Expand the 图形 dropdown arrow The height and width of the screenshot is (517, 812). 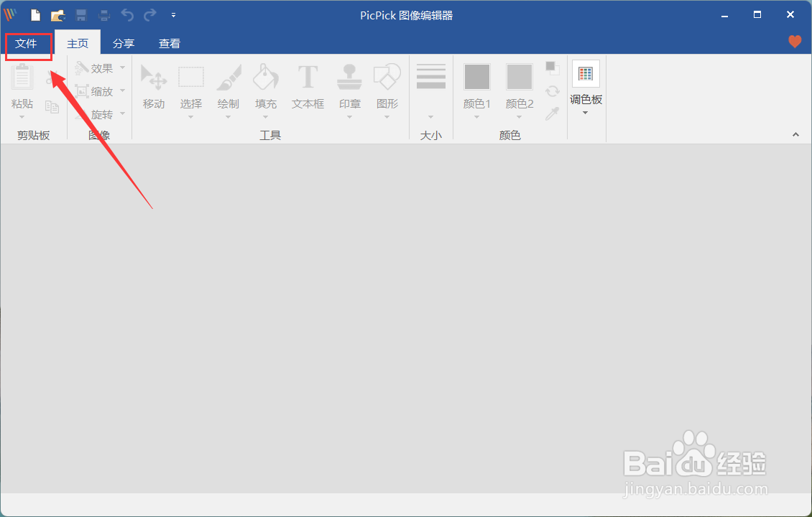387,117
